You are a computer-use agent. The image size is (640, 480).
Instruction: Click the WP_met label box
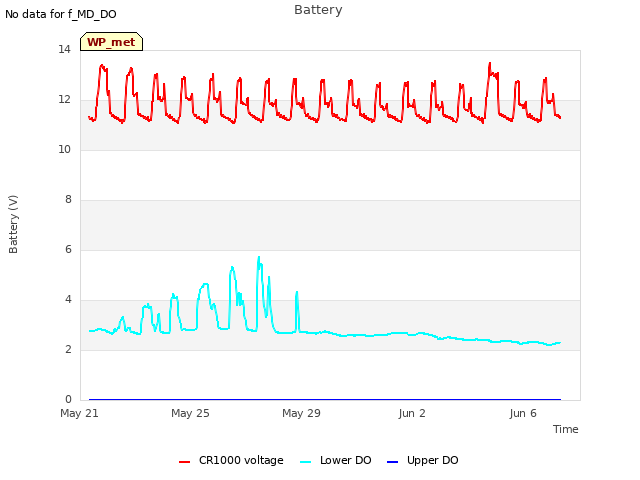pos(111,42)
